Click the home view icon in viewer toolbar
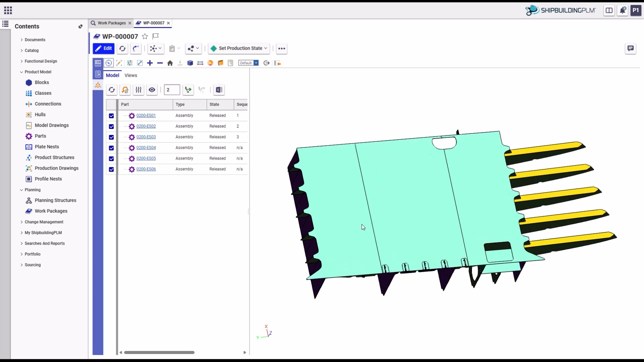The width and height of the screenshot is (644, 362). [x=170, y=63]
